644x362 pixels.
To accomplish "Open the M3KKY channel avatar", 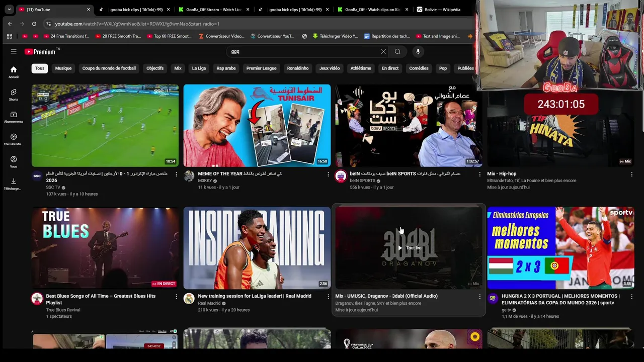I will 189,176.
